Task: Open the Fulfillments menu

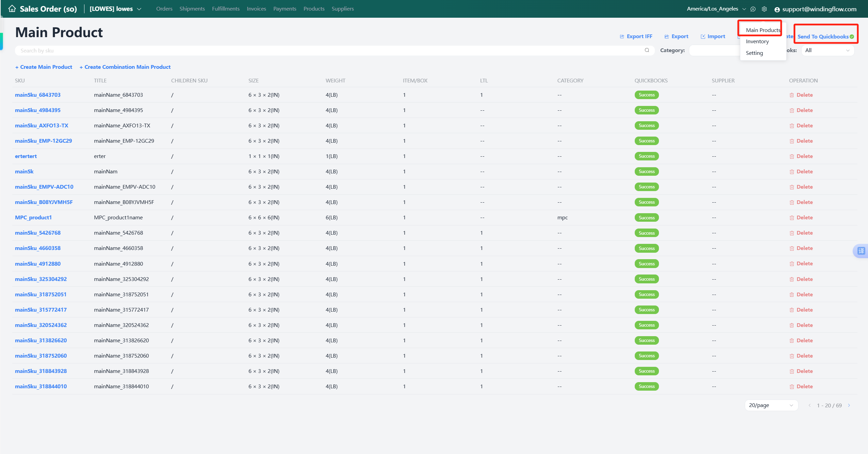Action: point(226,9)
